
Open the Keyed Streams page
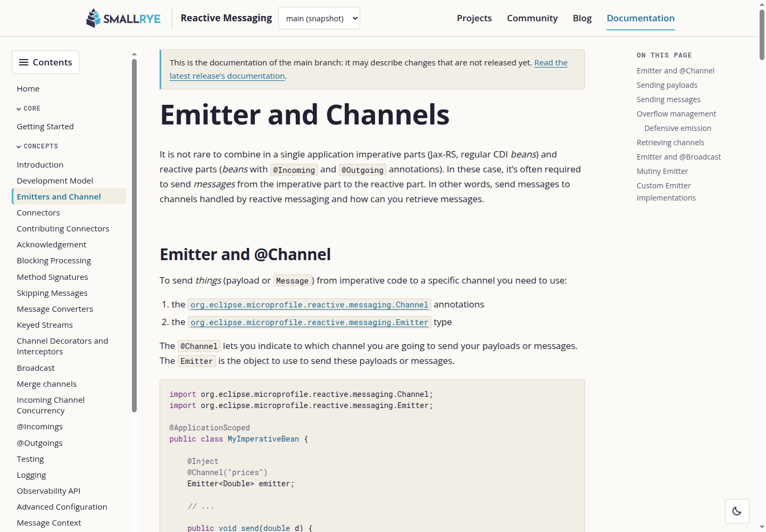pos(45,325)
